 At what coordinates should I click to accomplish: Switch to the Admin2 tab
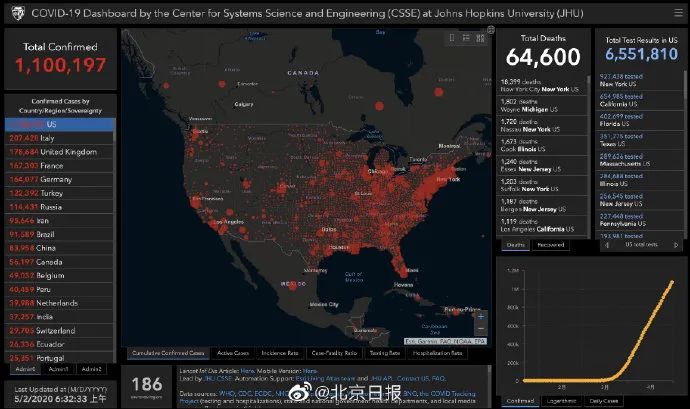[92, 369]
